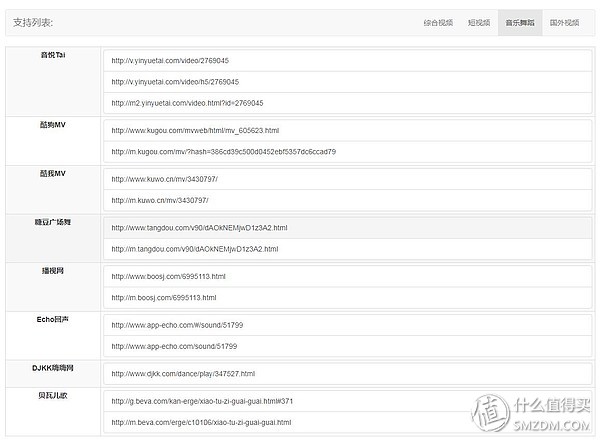Click the m.tangdou.com v90 URL row

(x=347, y=249)
